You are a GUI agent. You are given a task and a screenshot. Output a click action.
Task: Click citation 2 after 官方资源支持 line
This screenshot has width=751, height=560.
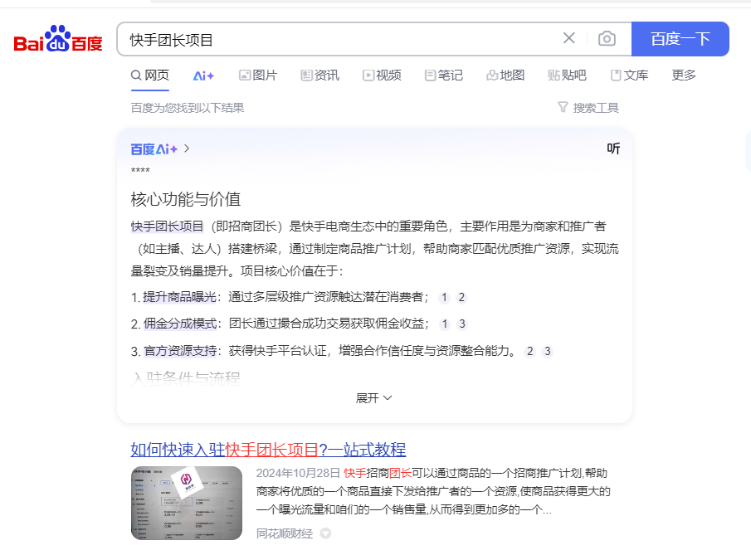pyautogui.click(x=530, y=352)
